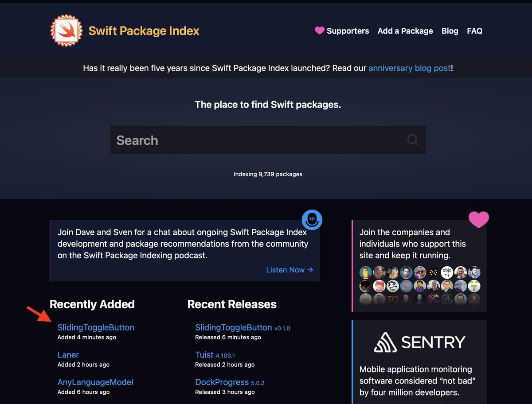This screenshot has width=532, height=404.
Task: Click 'Added 4 minutes ago' text
Action: 87,337
